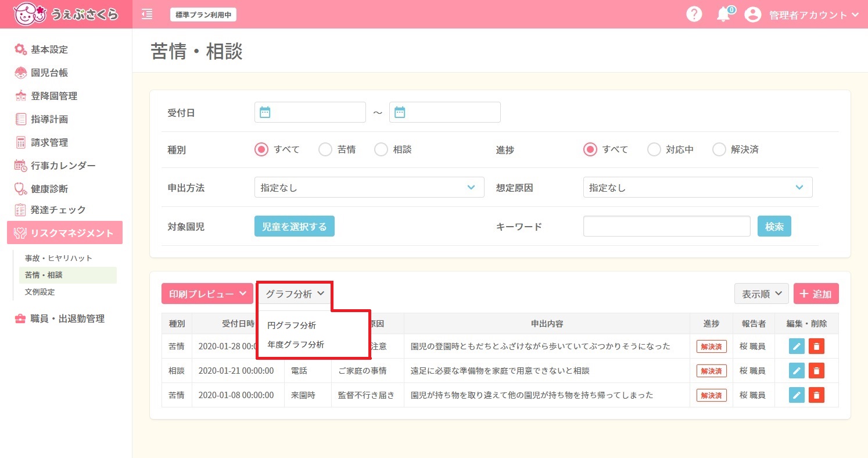Toggle the グラフ分析 dropdown
Screen dimensions: 868x458
click(295, 294)
